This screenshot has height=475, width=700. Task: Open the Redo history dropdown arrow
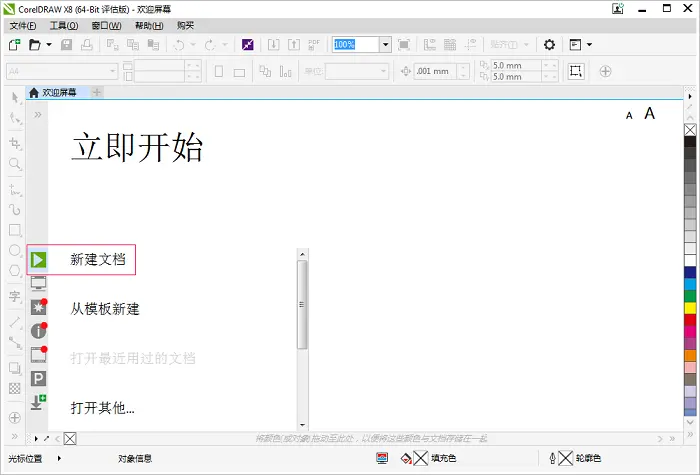coord(225,45)
